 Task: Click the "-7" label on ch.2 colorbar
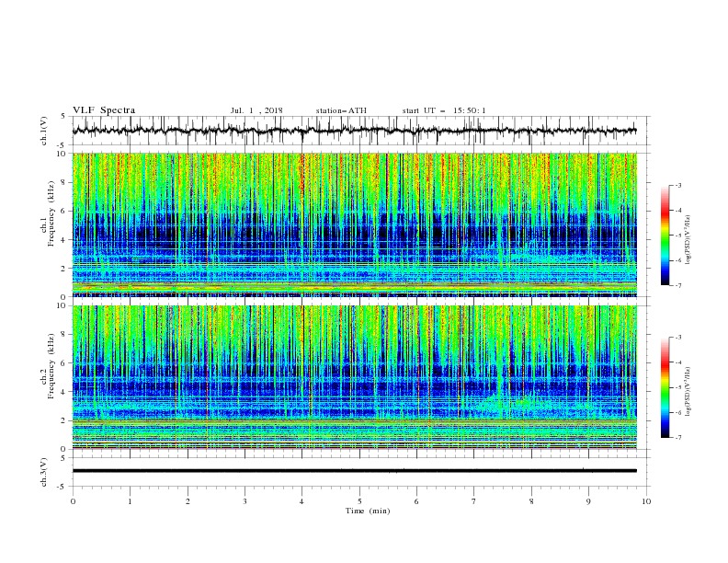(x=678, y=437)
